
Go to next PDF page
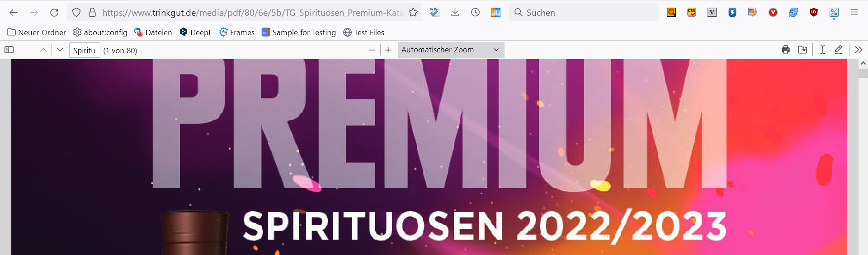[x=60, y=50]
